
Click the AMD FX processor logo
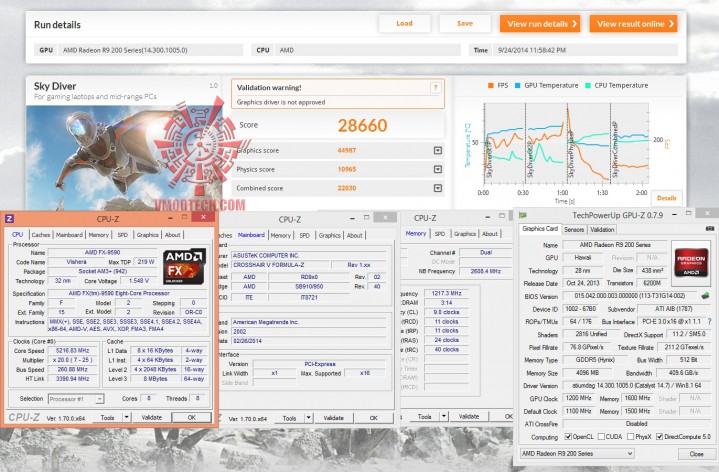click(x=184, y=267)
